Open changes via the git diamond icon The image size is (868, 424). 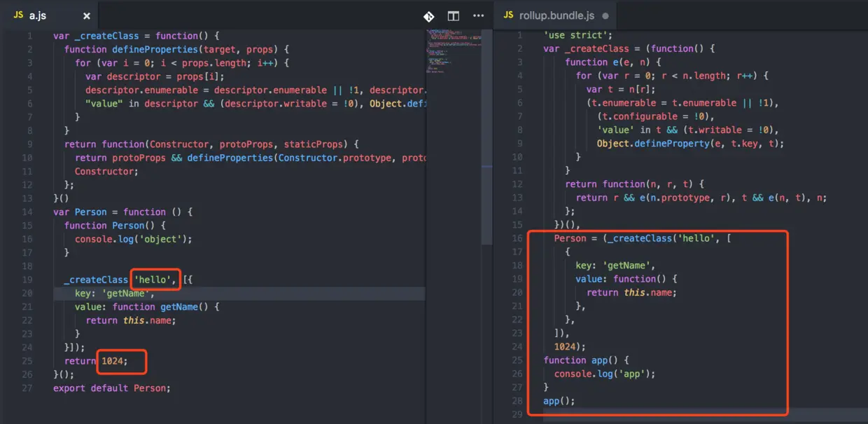(x=428, y=16)
